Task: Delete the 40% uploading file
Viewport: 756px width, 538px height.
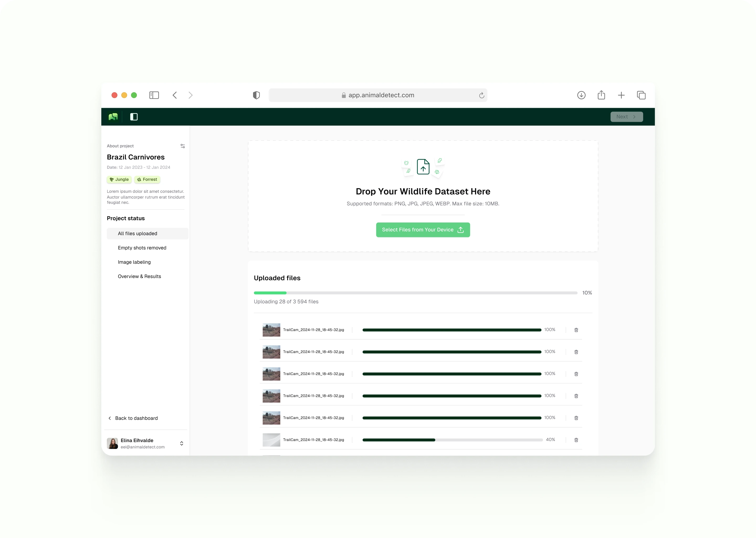Action: pos(576,440)
